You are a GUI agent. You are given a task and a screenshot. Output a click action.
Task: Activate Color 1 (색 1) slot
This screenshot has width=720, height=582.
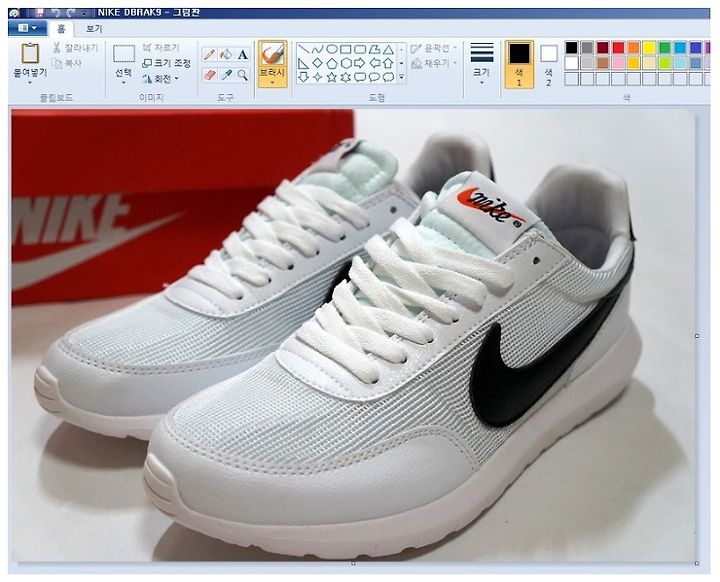pyautogui.click(x=519, y=64)
